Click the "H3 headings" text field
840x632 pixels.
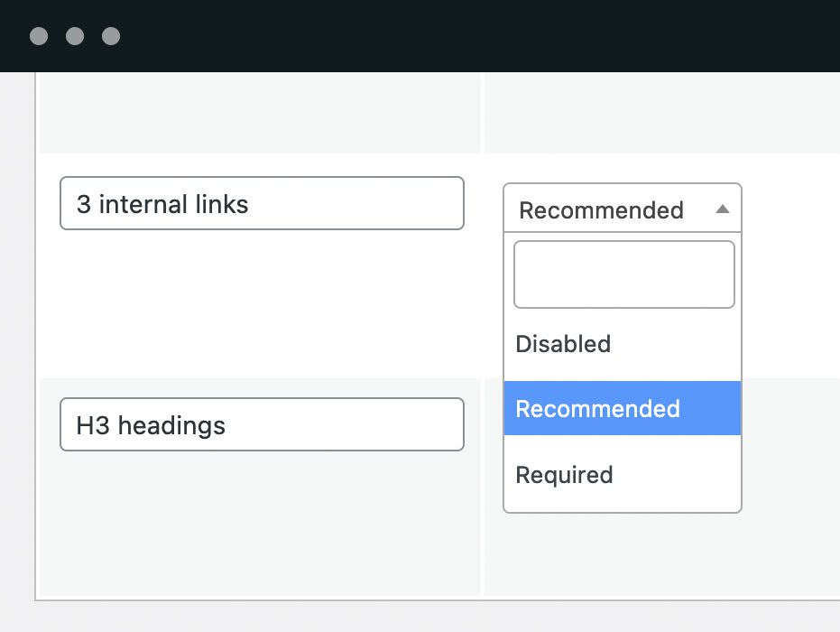click(x=262, y=425)
